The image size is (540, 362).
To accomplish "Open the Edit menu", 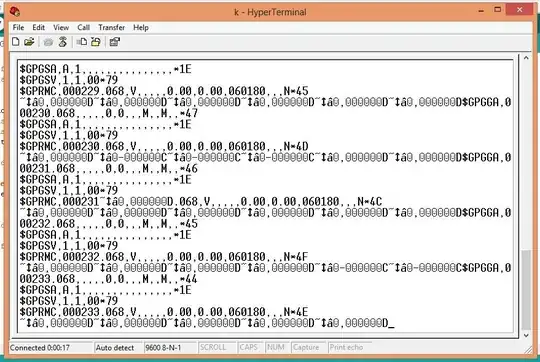I will coord(39,28).
